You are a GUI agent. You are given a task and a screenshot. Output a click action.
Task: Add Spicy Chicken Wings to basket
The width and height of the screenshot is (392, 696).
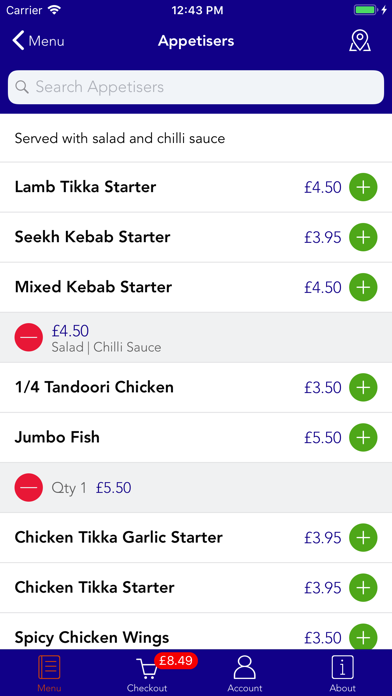point(363,638)
